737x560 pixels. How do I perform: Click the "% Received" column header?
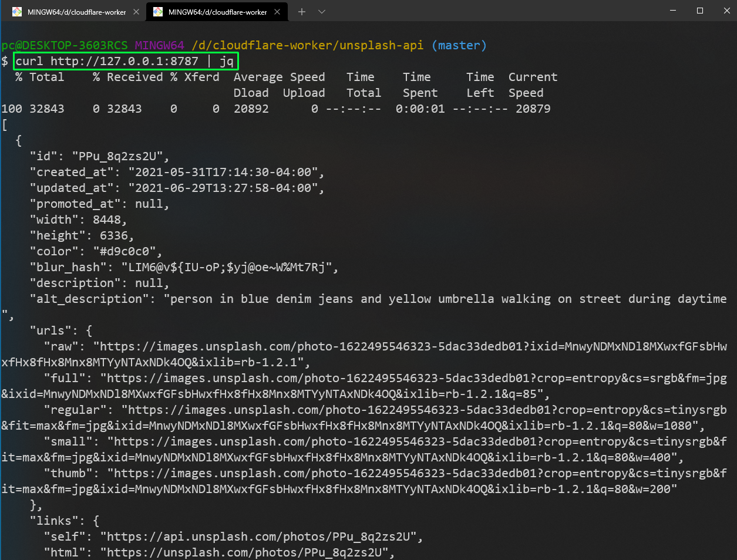click(x=128, y=77)
